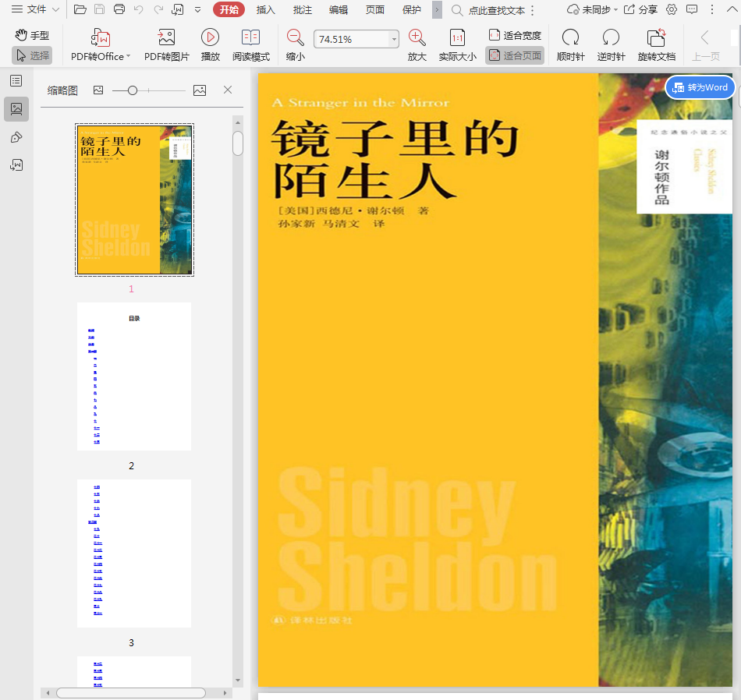Switch to the 页面 tab
741x700 pixels.
[x=374, y=9]
